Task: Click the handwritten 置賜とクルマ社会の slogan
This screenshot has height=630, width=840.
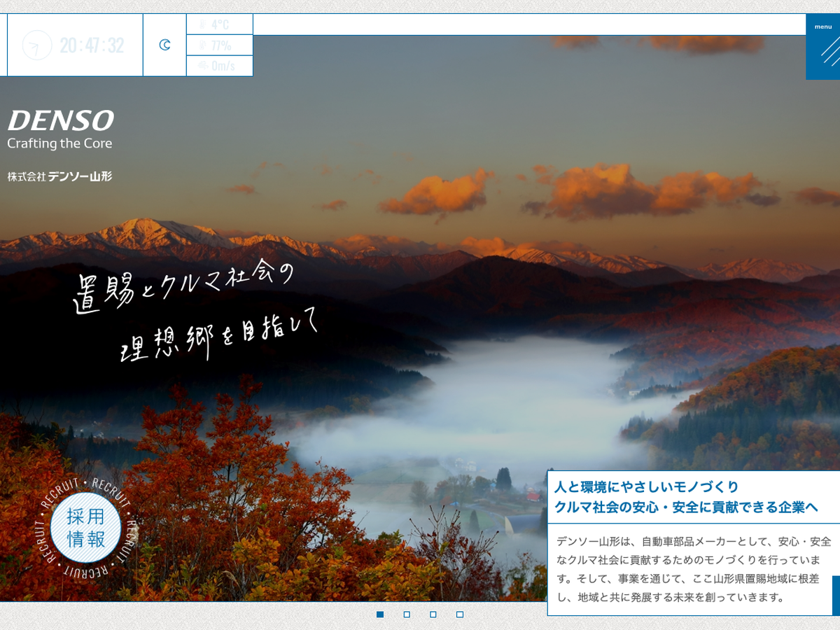Action: click(x=183, y=287)
